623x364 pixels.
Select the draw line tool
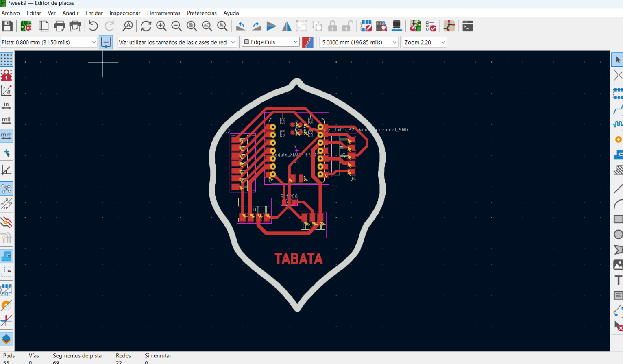[618, 188]
